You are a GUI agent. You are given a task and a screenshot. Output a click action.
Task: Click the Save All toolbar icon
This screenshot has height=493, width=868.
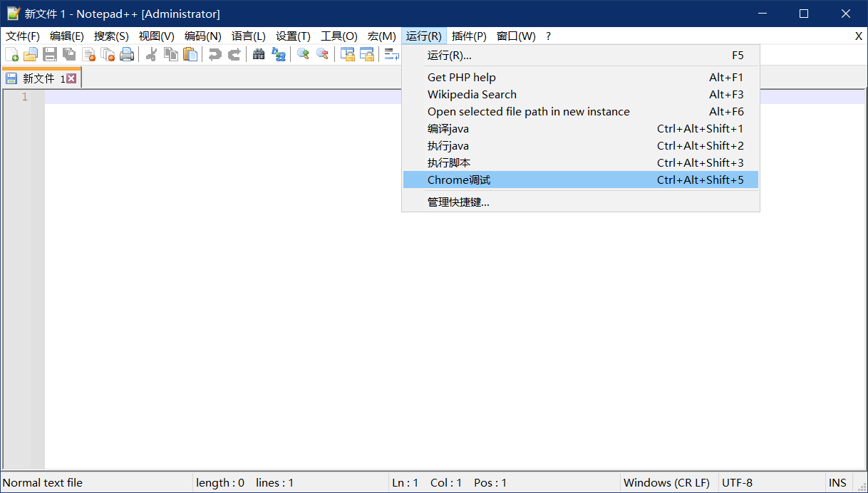click(69, 54)
